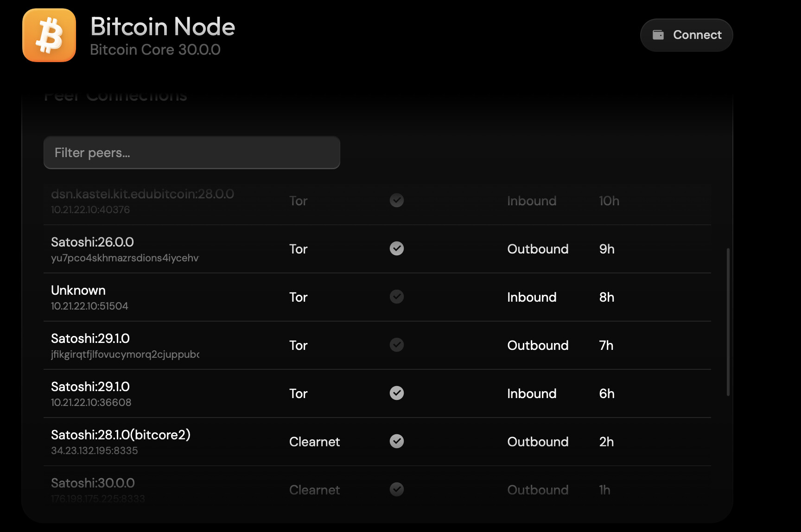Click the Bitcoin logo app icon
This screenshot has width=801, height=532.
[x=49, y=35]
